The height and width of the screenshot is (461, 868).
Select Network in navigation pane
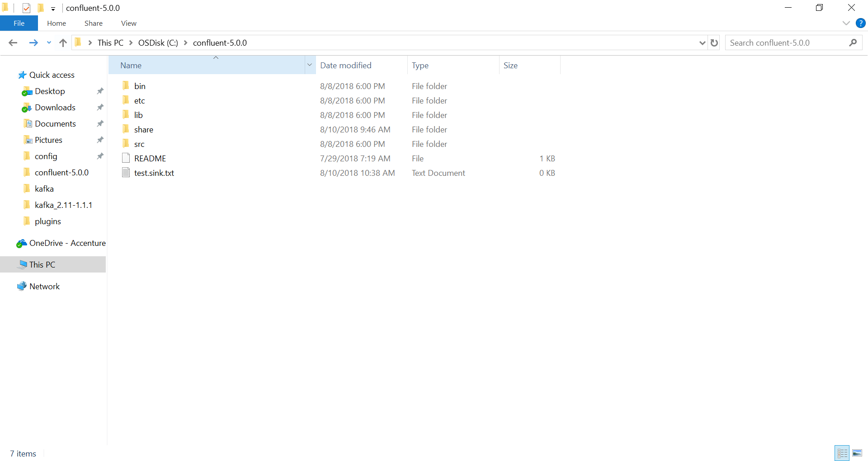tap(44, 287)
